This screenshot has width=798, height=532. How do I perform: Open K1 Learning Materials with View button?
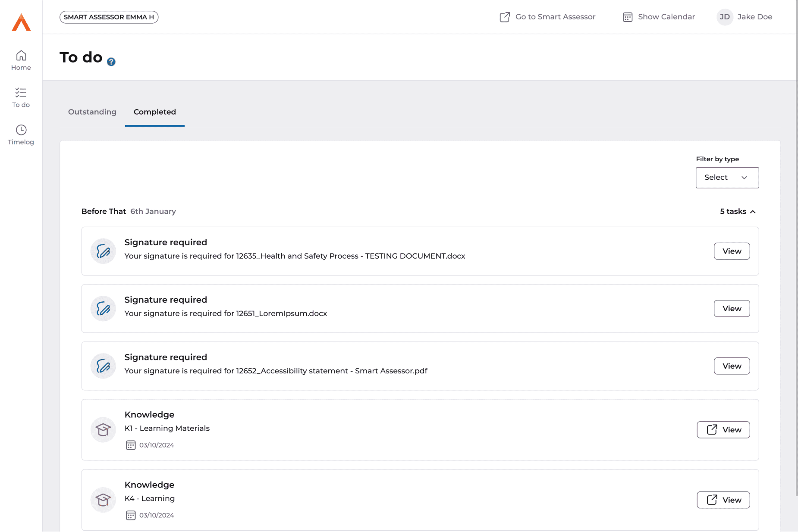[723, 429]
